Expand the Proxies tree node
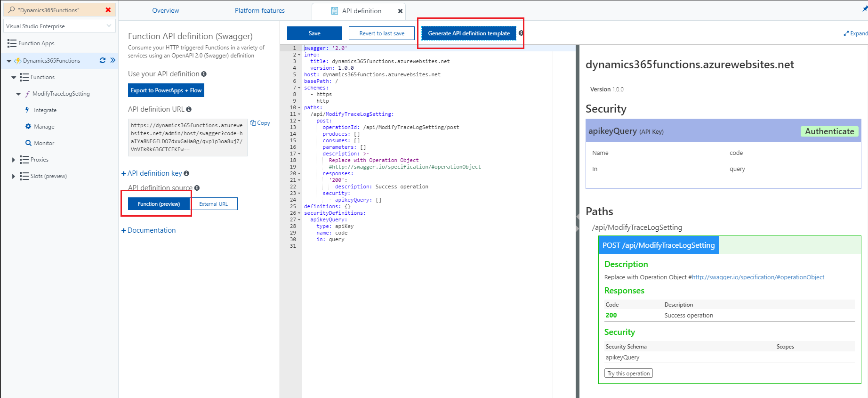 tap(13, 160)
